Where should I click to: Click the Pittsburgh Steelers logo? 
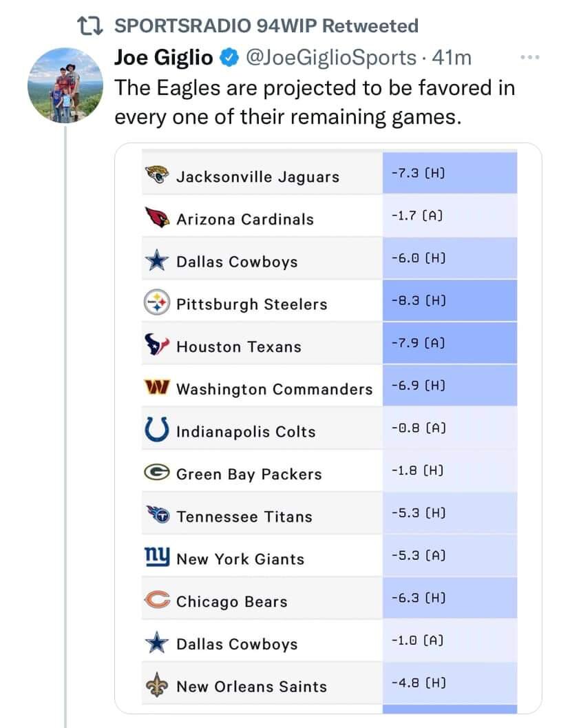[157, 303]
